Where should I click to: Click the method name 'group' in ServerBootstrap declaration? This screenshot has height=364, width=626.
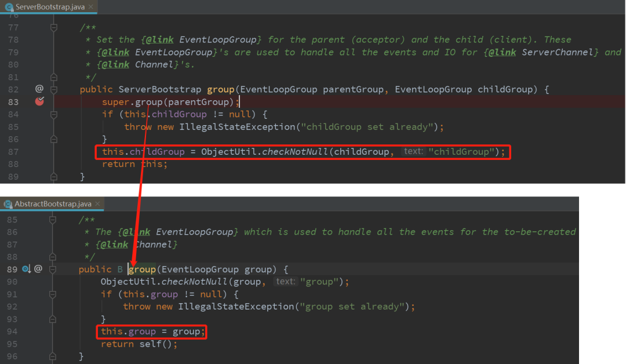click(220, 89)
